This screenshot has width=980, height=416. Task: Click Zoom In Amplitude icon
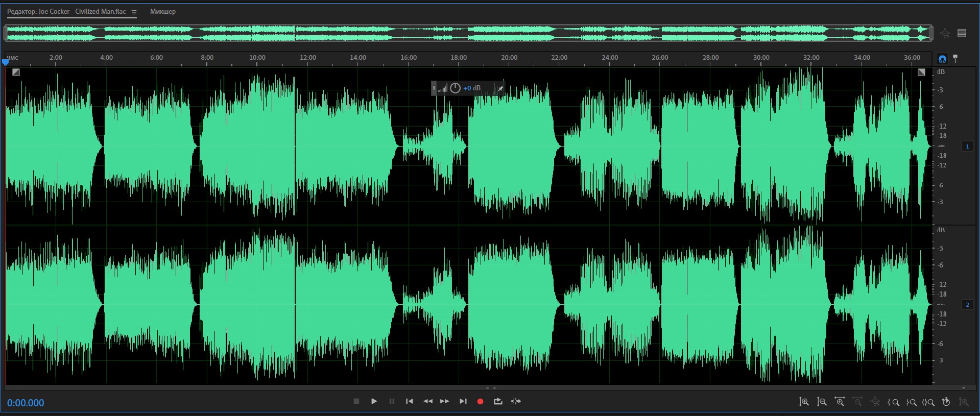click(804, 402)
